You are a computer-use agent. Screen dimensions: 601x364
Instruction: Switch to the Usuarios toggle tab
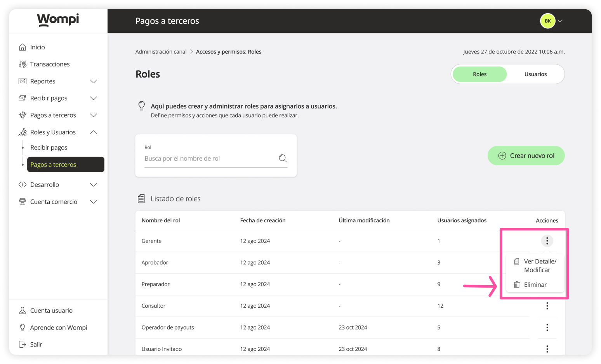[535, 74]
